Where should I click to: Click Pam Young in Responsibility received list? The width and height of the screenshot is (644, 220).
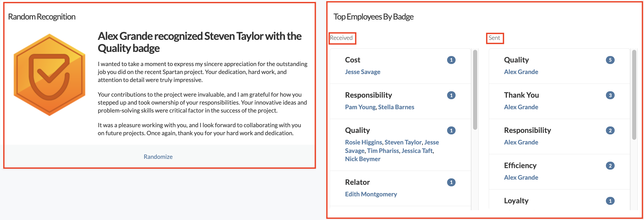pos(360,107)
